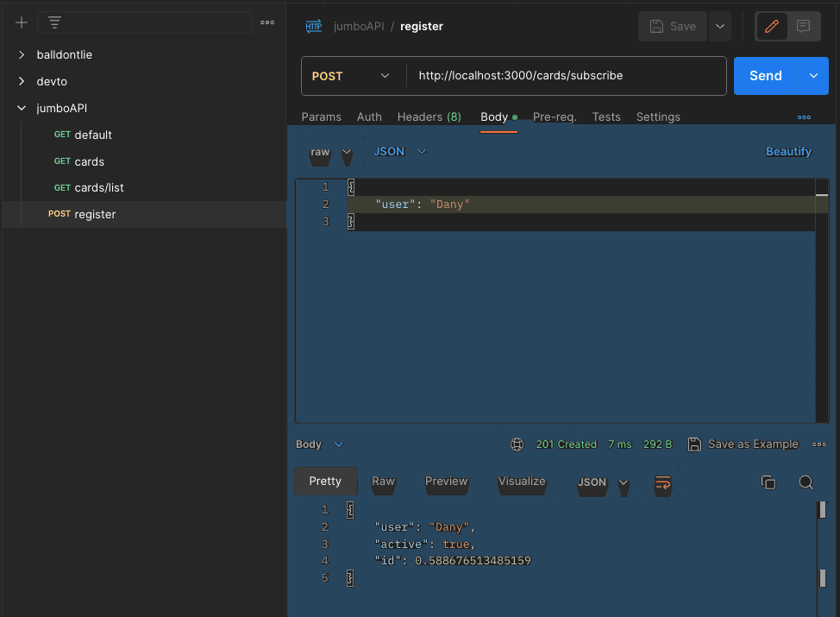Click Beautify to format JSON

tap(788, 152)
